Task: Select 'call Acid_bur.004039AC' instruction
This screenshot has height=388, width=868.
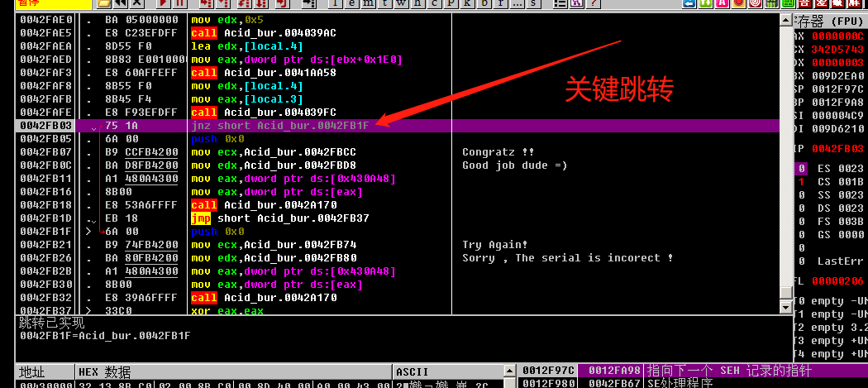Action: pos(264,33)
